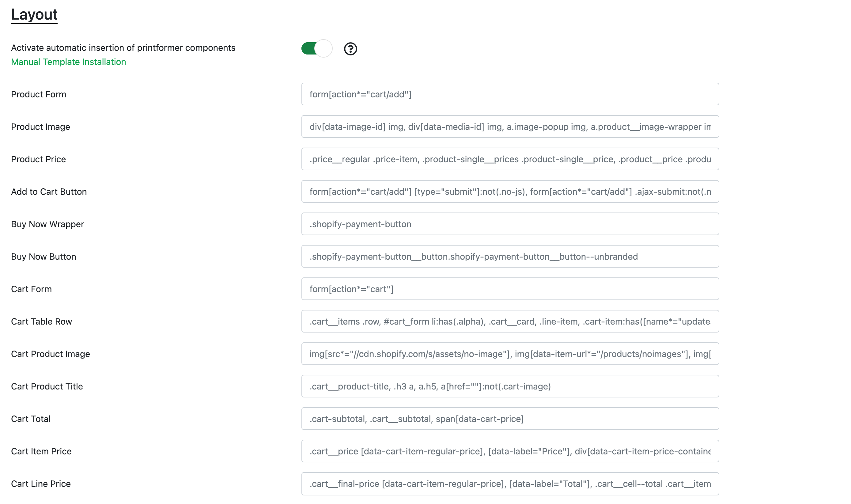Focus the Cart Product Title input

point(509,386)
